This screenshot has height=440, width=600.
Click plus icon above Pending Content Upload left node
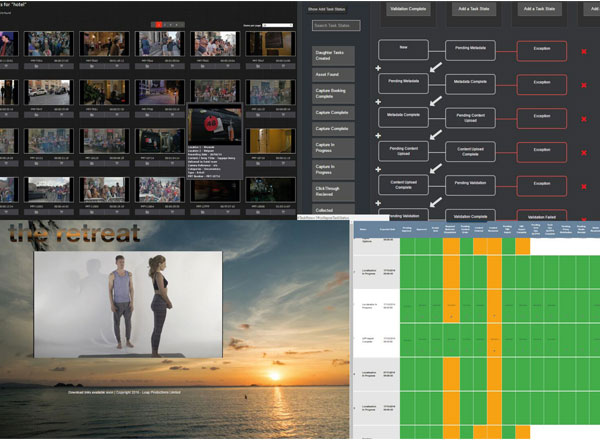378,135
